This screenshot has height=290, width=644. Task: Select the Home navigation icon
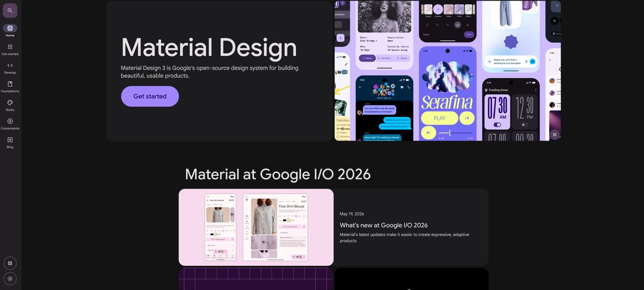(10, 28)
